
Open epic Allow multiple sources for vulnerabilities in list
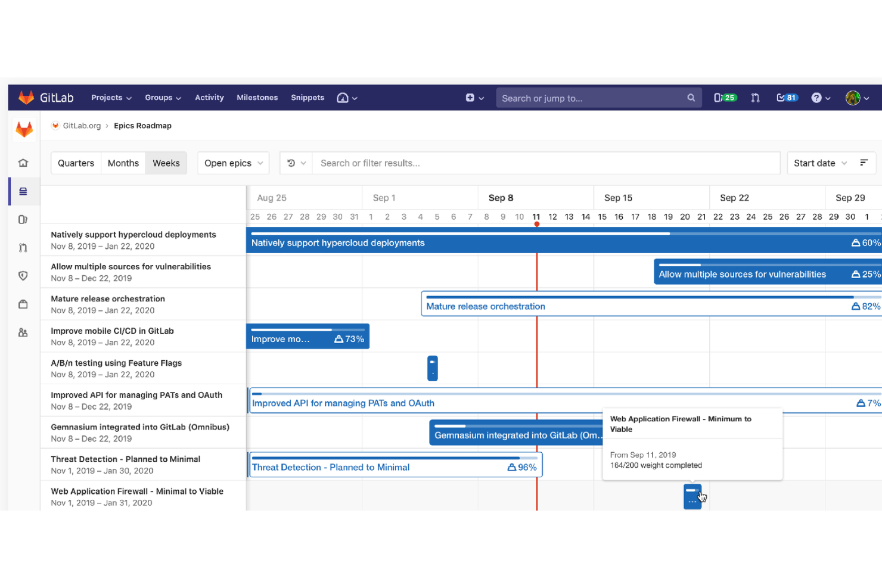point(131,267)
